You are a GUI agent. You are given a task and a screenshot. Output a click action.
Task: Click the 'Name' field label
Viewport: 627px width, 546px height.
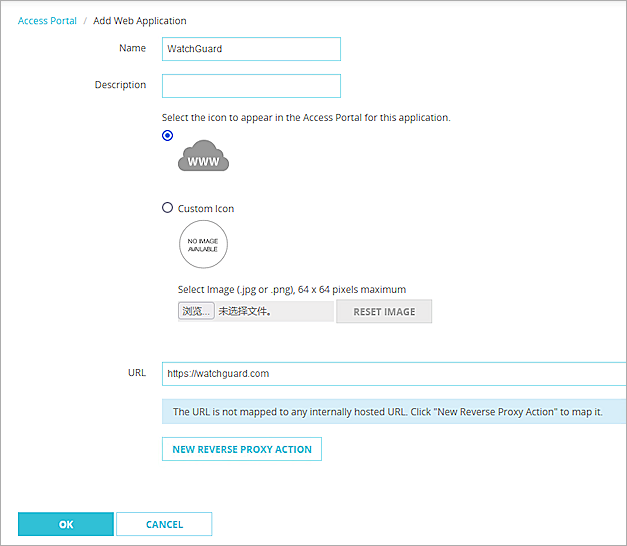pos(132,48)
